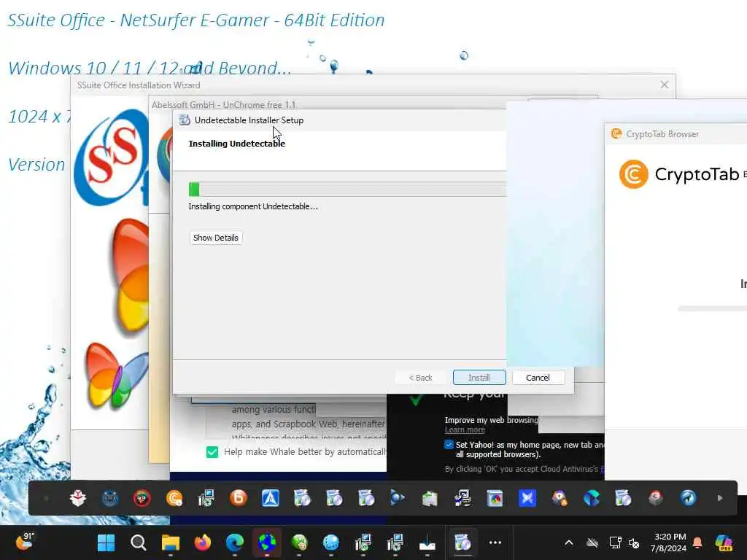
Task: Open the orange 'b' circle dock icon
Action: click(239, 498)
